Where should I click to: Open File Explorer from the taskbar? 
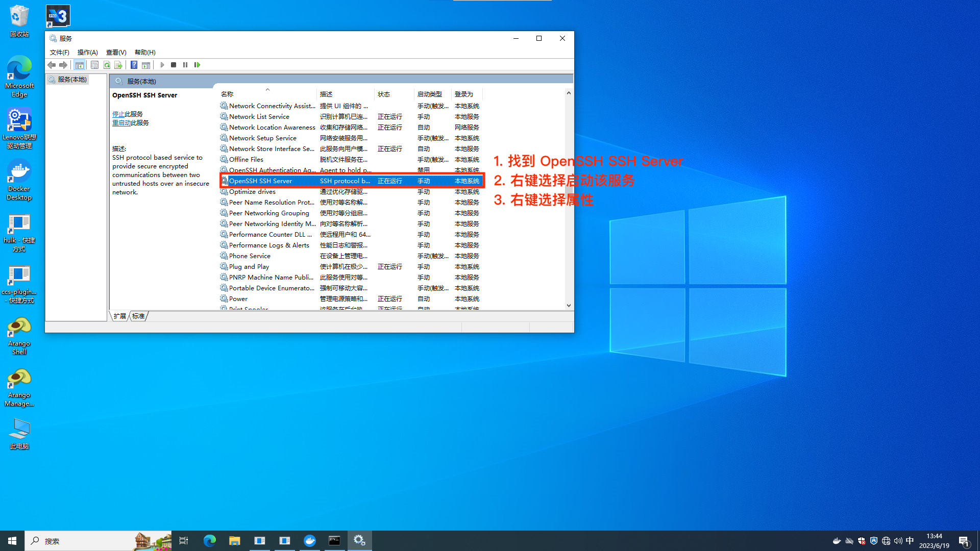point(234,541)
